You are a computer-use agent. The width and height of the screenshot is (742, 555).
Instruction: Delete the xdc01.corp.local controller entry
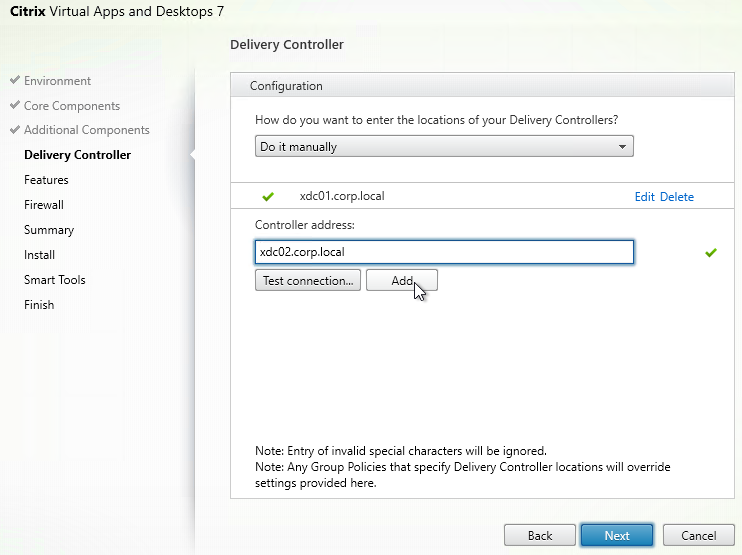coord(677,197)
